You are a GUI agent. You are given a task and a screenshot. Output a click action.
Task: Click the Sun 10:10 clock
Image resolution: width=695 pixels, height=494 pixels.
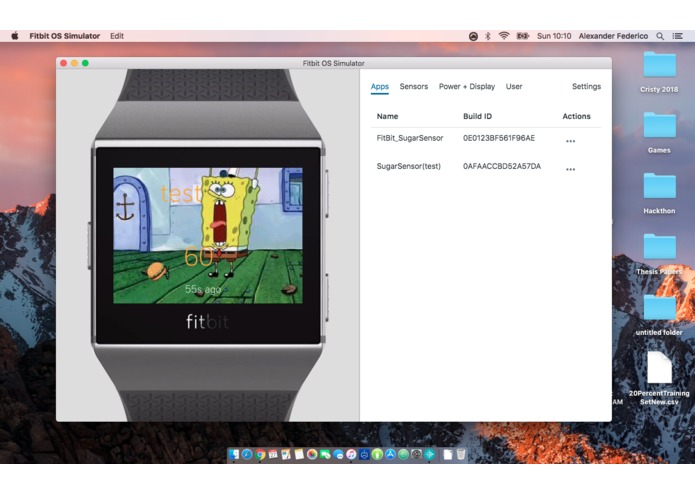(554, 36)
